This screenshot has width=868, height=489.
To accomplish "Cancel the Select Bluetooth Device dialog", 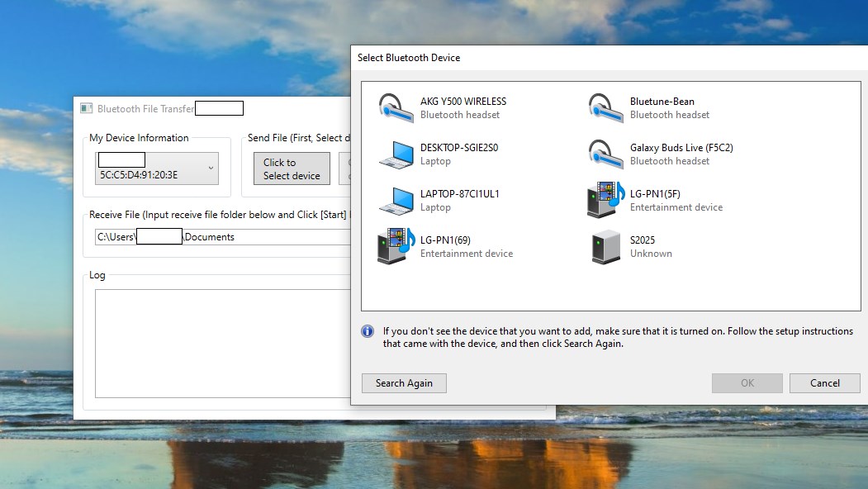I will 825,383.
